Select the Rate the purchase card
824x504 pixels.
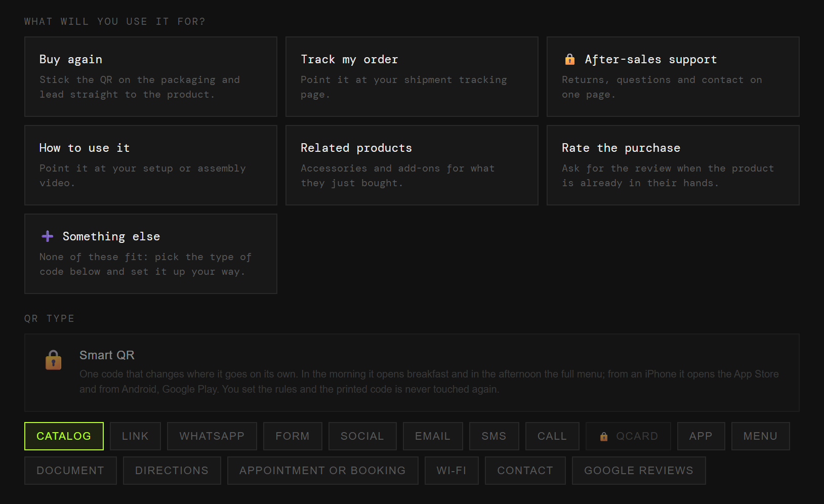click(x=673, y=165)
